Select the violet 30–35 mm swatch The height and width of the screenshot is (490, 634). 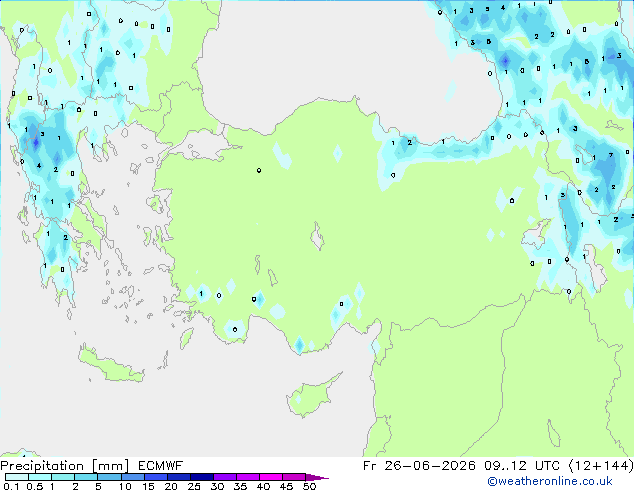pyautogui.click(x=225, y=477)
